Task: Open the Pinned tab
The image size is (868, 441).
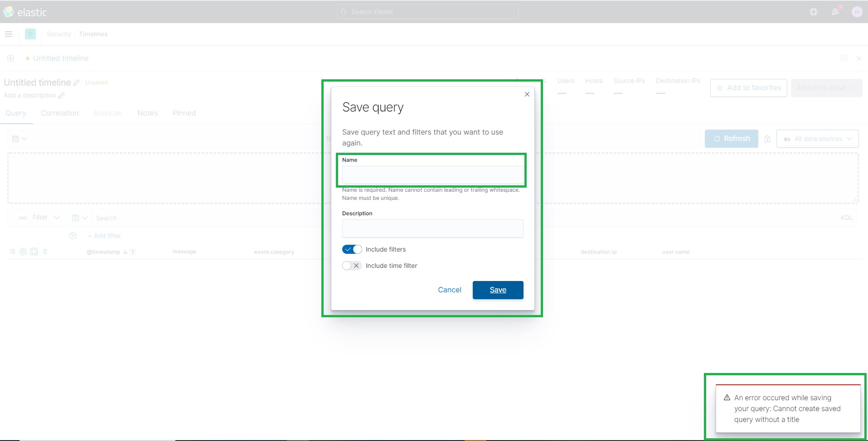Action: 184,113
